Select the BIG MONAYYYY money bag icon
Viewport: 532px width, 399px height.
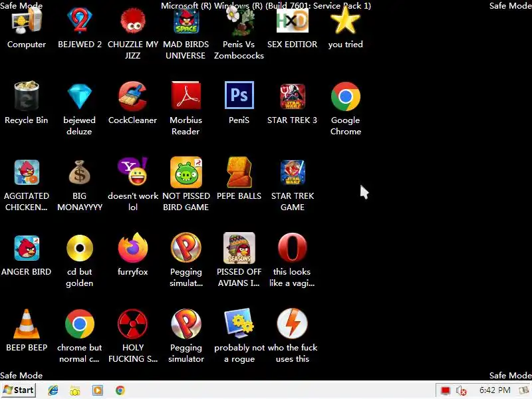coord(79,172)
